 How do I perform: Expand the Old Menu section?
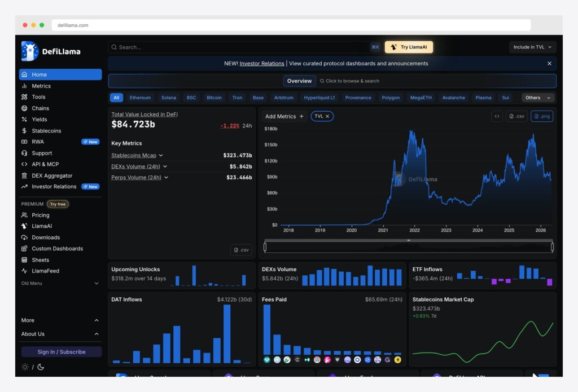click(60, 283)
